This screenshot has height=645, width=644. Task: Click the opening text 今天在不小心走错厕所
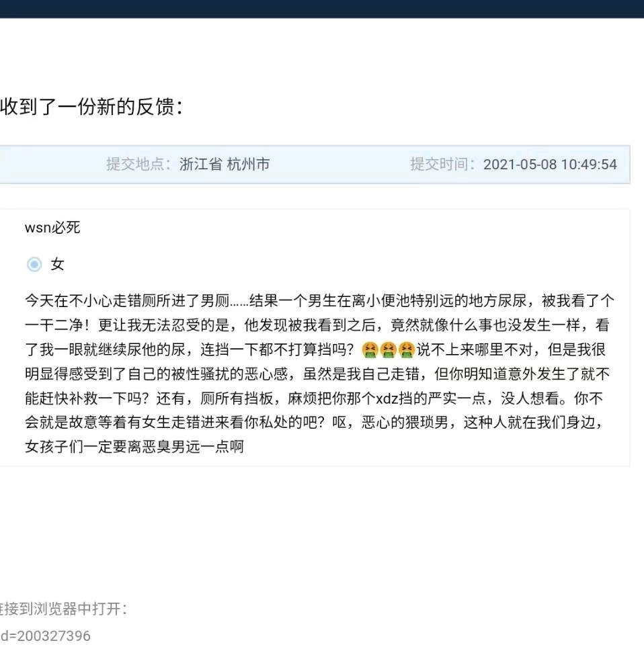[x=98, y=301]
